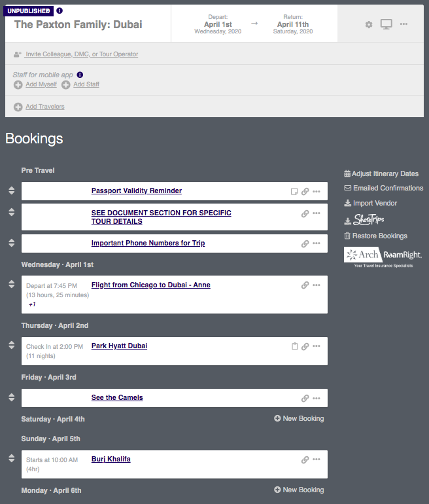
Task: Open the See the Camels booking
Action: tap(117, 397)
